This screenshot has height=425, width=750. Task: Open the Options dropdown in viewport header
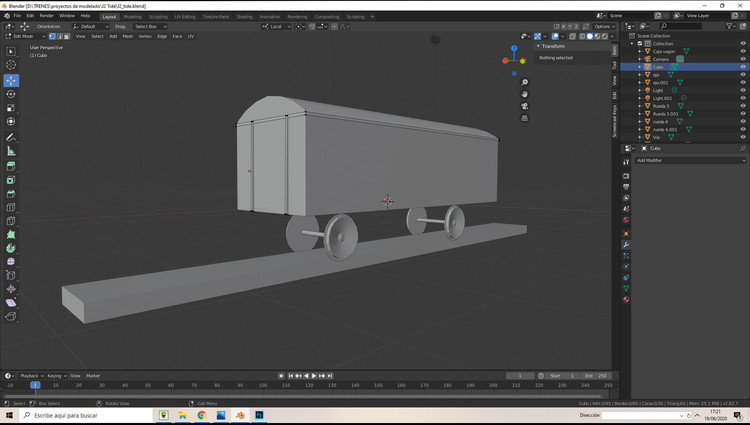click(x=604, y=27)
